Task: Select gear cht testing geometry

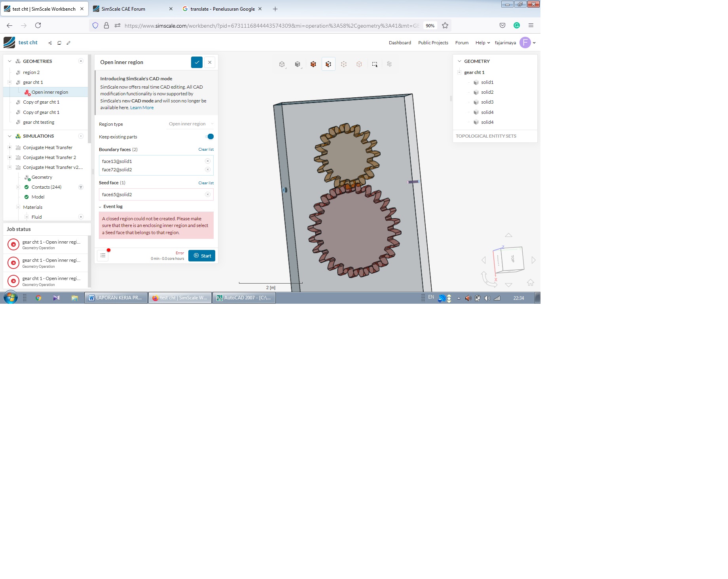Action: (x=38, y=122)
